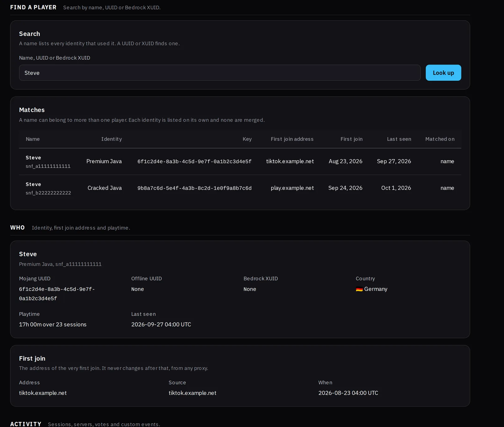Click the snf_a11111111111 id in Matches
The height and width of the screenshot is (427, 504).
pos(48,166)
